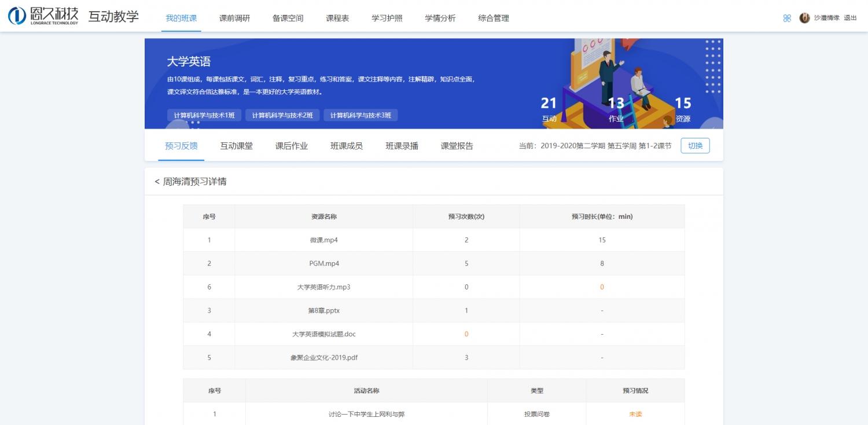The width and height of the screenshot is (868, 425).
Task: Open 学情分析 navigation item
Action: (x=440, y=18)
